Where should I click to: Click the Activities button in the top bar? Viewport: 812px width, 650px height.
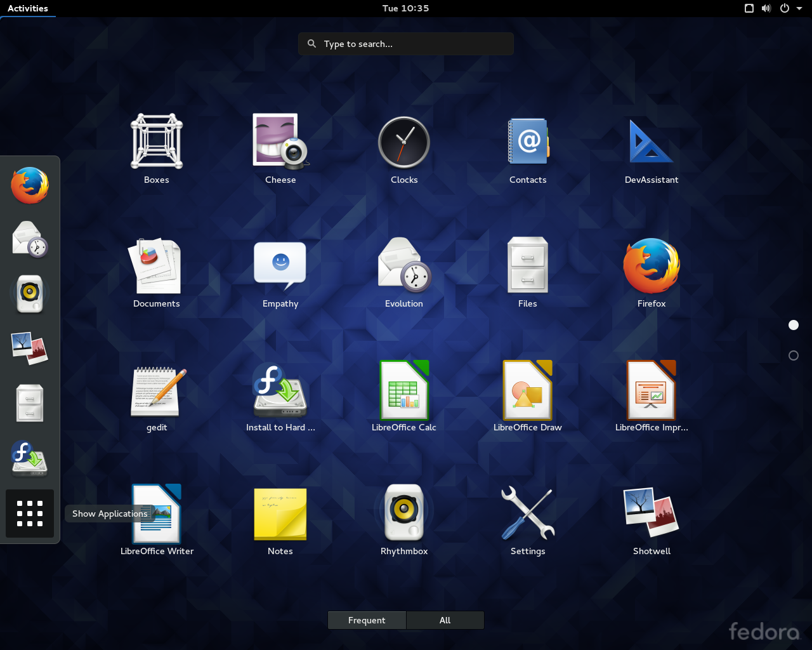click(28, 8)
